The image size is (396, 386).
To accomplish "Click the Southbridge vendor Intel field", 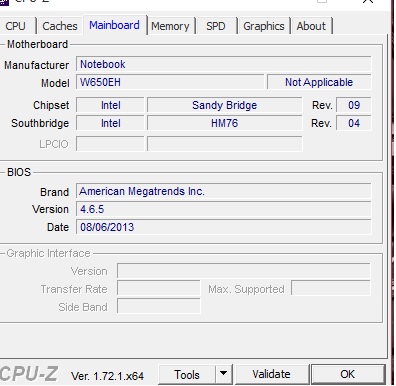I will [110, 123].
